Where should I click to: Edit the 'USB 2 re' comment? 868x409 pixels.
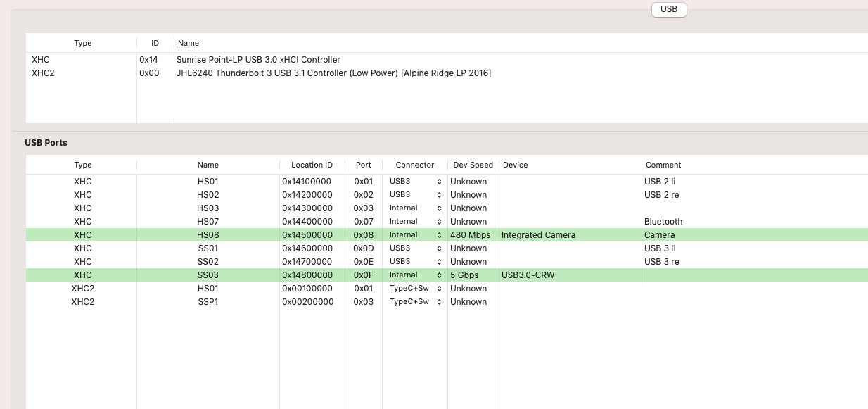point(661,195)
